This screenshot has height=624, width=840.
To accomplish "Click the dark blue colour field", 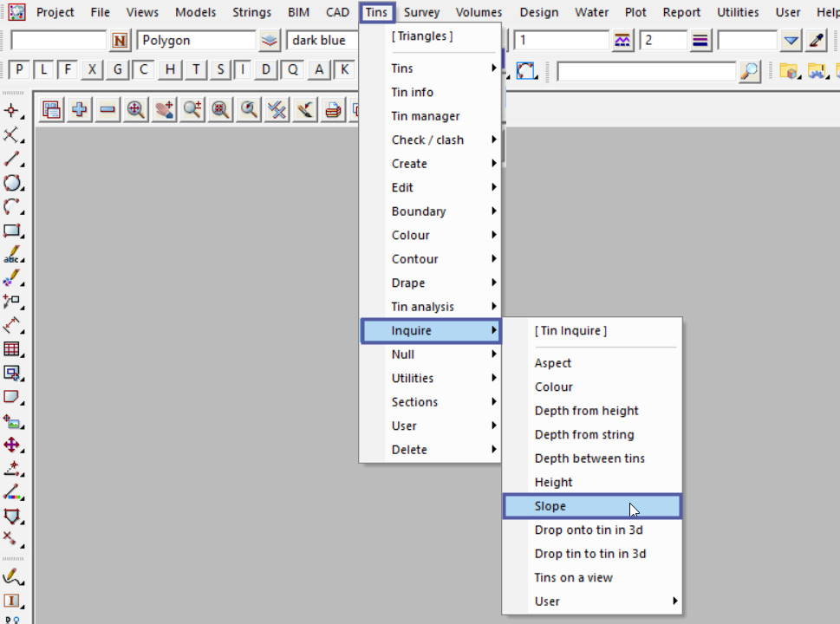I will coord(322,41).
